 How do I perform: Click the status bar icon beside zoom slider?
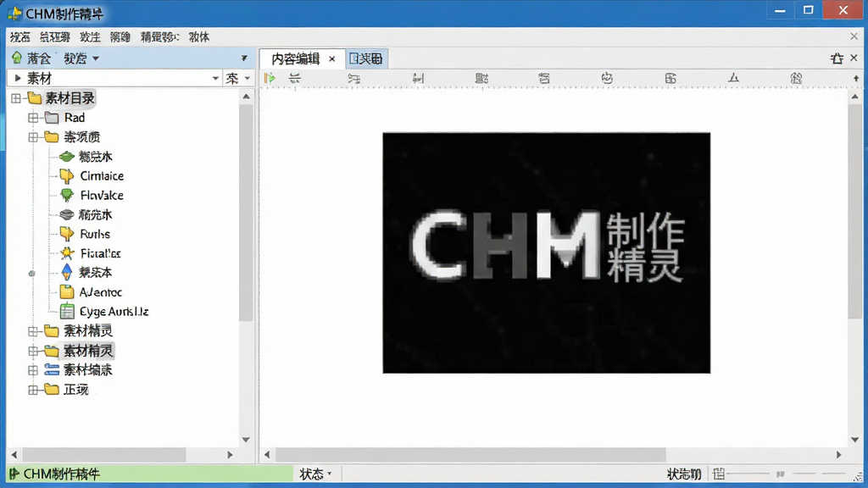coord(719,474)
